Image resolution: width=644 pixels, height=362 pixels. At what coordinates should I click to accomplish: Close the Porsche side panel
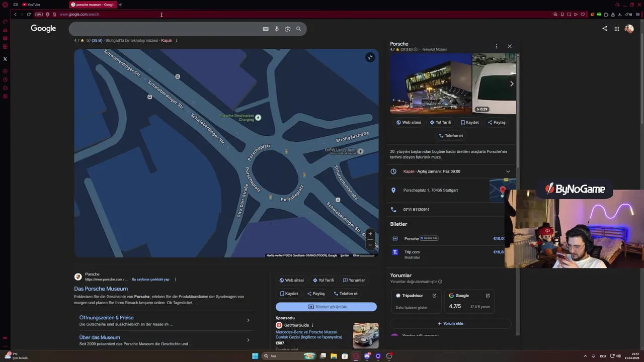point(509,46)
